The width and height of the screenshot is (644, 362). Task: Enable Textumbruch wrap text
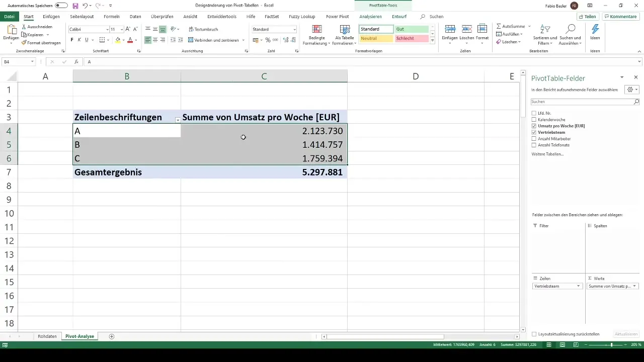pos(203,30)
